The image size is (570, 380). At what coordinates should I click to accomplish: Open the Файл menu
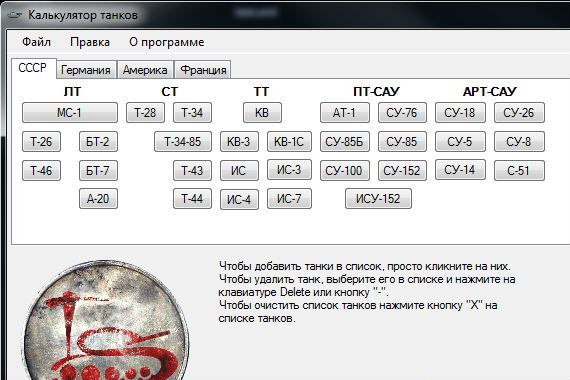tap(36, 42)
